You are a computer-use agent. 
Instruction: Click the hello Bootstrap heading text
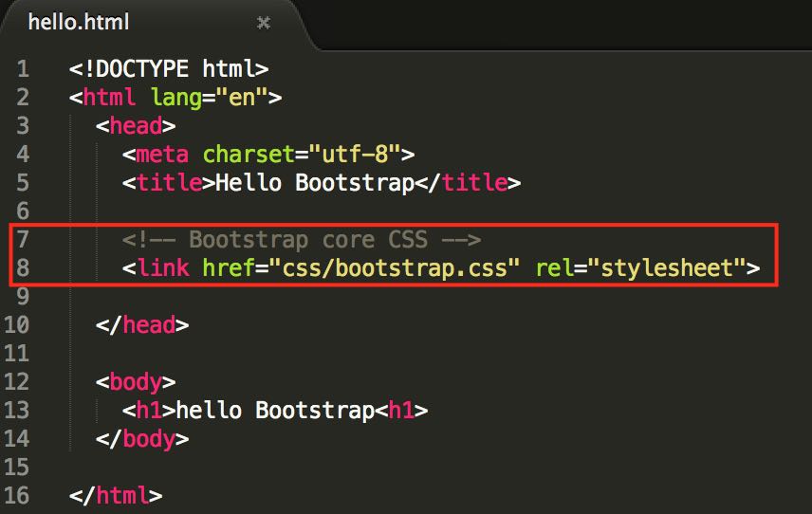(x=275, y=411)
